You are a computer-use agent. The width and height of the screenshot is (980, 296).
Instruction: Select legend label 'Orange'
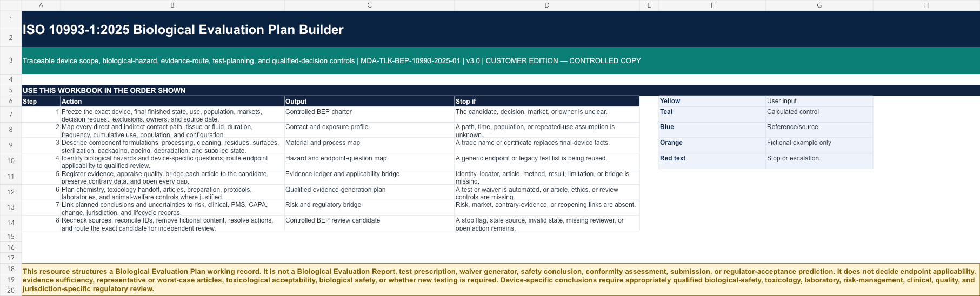(x=712, y=145)
